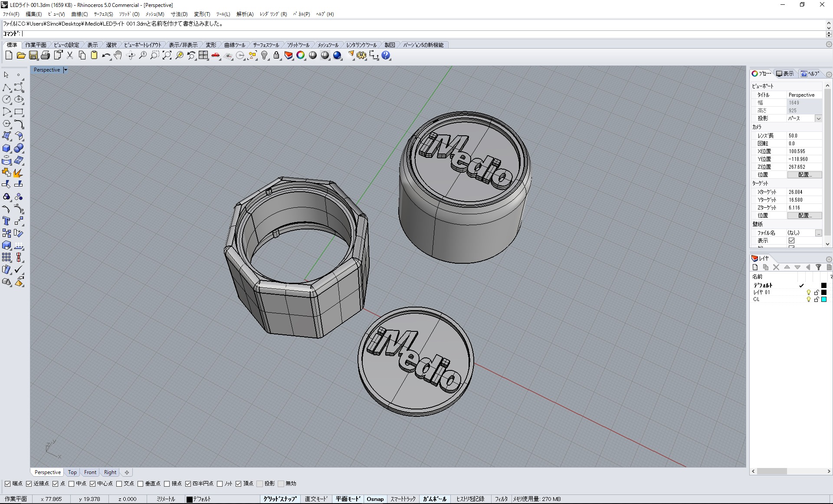Expand the Perspective viewport dropdown
Image resolution: width=833 pixels, height=504 pixels.
pyautogui.click(x=66, y=70)
